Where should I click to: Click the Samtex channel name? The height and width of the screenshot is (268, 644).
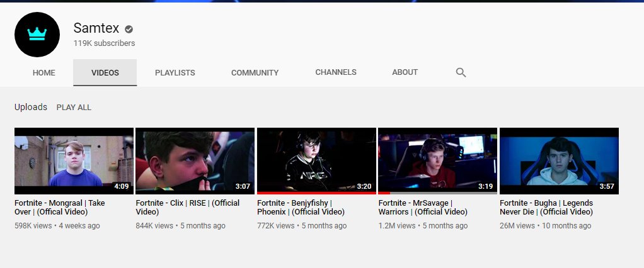coord(96,28)
